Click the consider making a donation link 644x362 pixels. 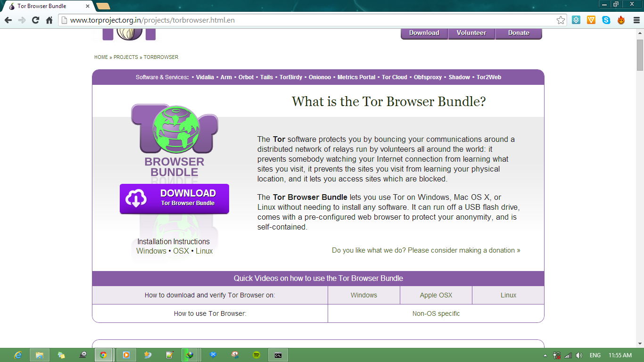pos(426,250)
